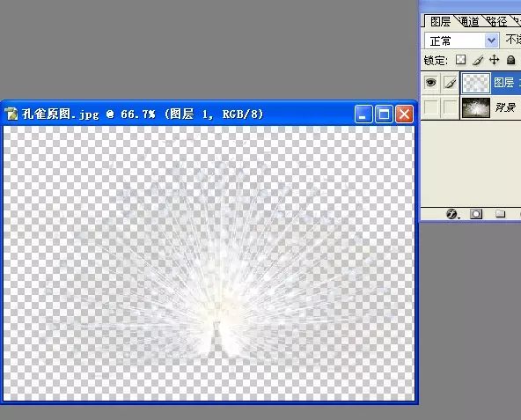This screenshot has width=521, height=420.
Task: Toggle lock image pixels brush icon
Action: pos(478,60)
